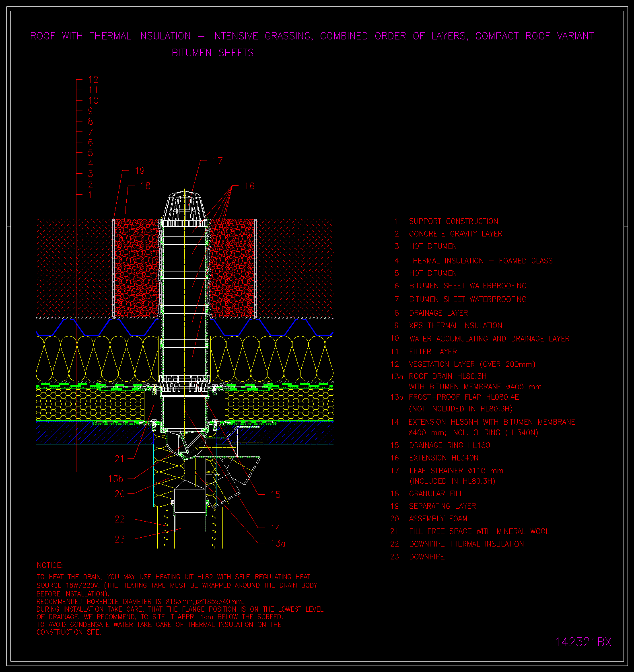Select 'VEGETATION LAYER (OVER 200mm)' text

[x=472, y=364]
